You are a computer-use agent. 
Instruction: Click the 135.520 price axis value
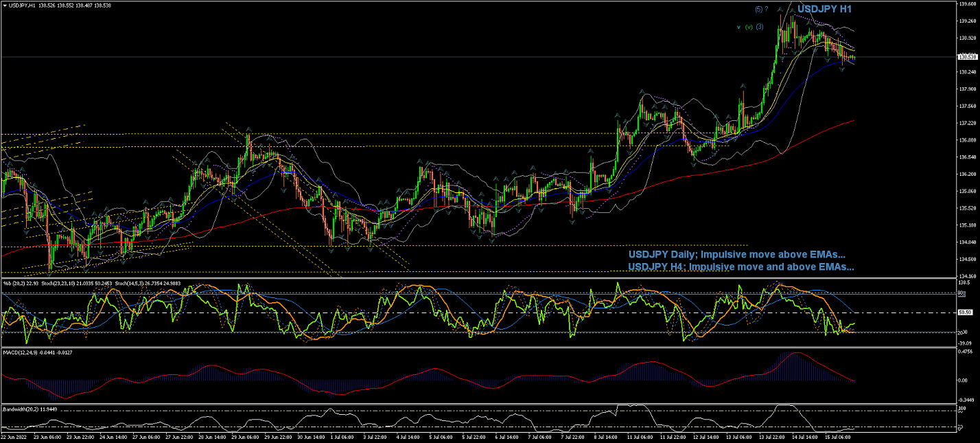(x=966, y=208)
